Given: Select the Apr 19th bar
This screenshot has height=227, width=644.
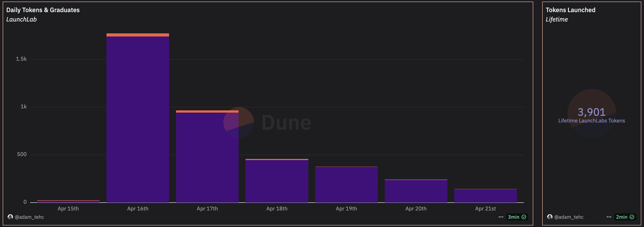Looking at the screenshot, I should coord(346,185).
